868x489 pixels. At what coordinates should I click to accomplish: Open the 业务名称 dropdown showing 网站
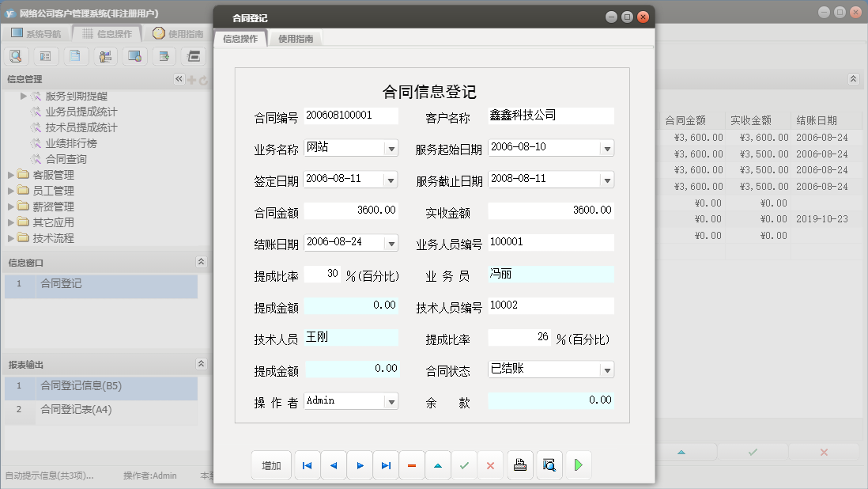391,147
